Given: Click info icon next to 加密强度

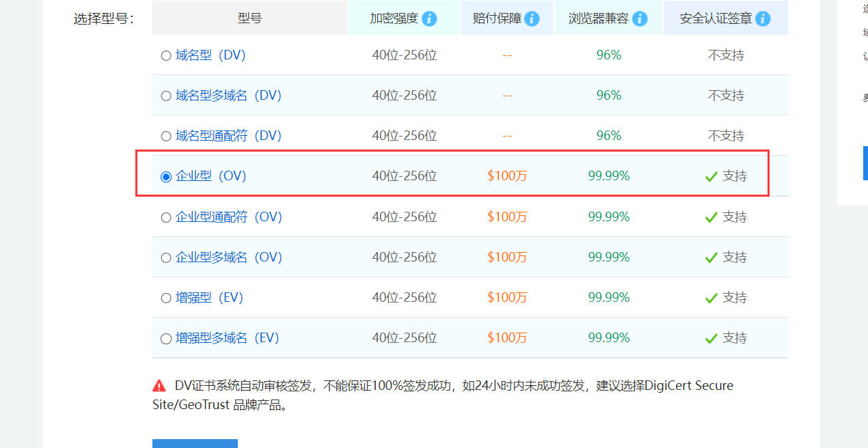Looking at the screenshot, I should tap(429, 18).
